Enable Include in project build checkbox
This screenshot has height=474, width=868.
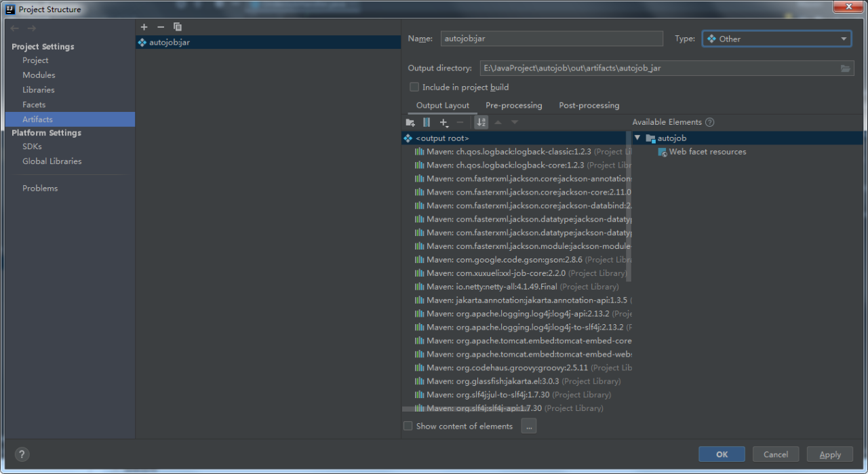[x=414, y=87]
